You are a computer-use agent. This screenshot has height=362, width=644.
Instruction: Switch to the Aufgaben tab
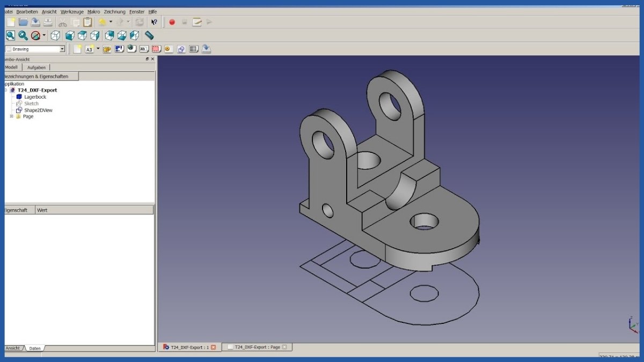[x=36, y=67]
